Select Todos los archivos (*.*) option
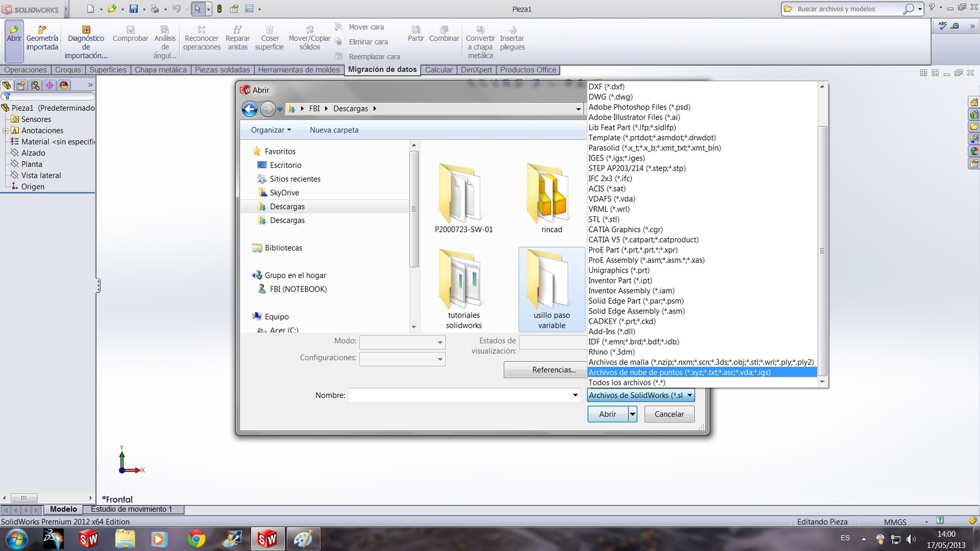980x551 pixels. tap(702, 383)
